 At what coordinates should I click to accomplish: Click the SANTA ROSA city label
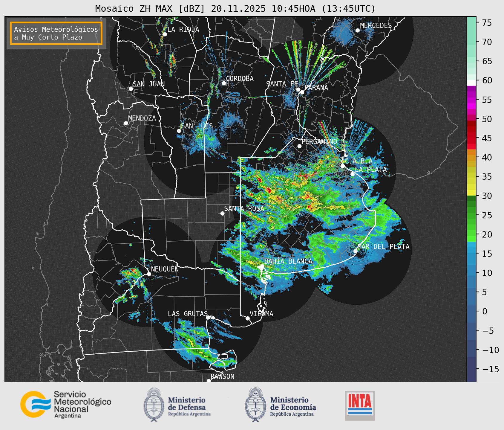click(x=244, y=208)
